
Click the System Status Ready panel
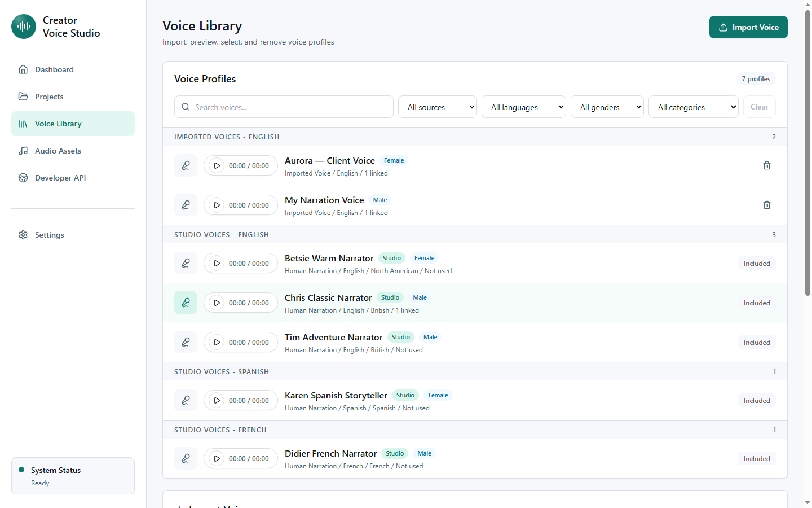73,476
